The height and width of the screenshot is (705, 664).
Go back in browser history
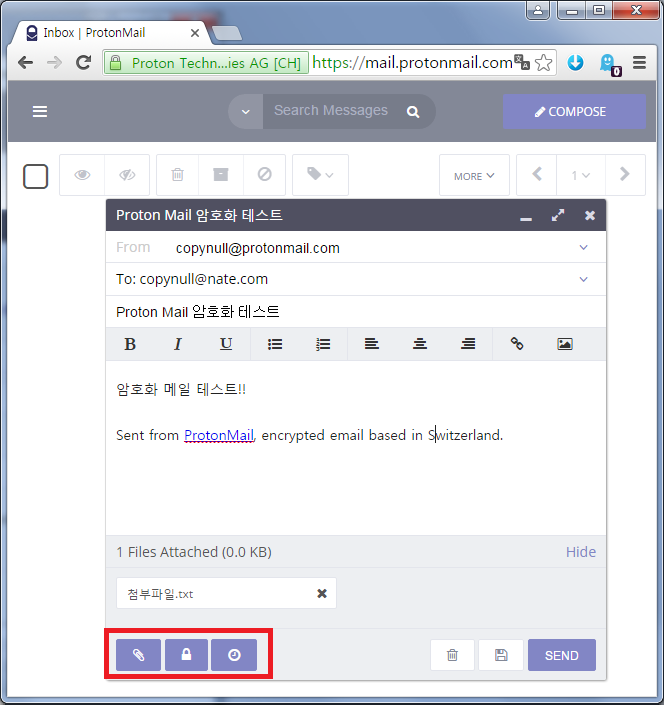26,62
